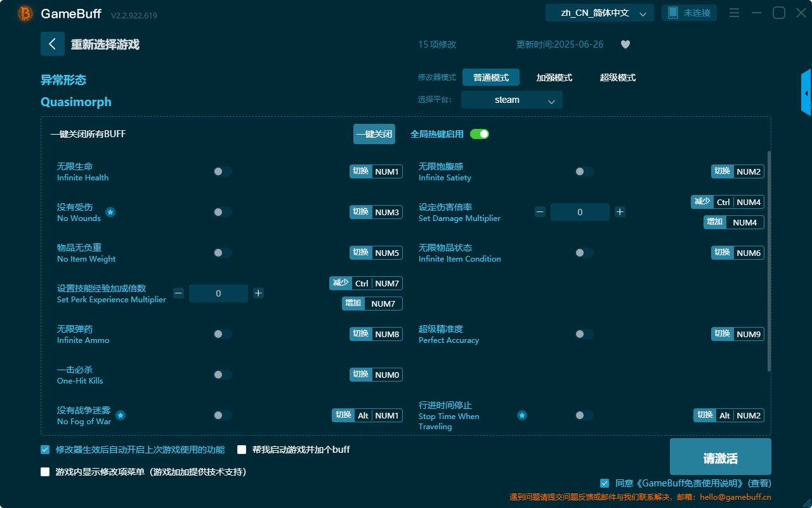
Task: Click Alt NUM2 hotkey for Stop Time
Action: [x=729, y=415]
